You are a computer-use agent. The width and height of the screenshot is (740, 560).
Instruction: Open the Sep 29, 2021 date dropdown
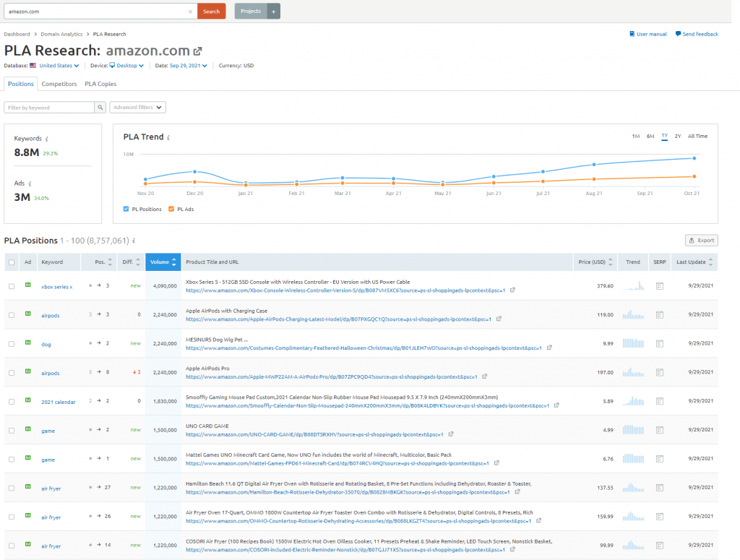pyautogui.click(x=189, y=66)
